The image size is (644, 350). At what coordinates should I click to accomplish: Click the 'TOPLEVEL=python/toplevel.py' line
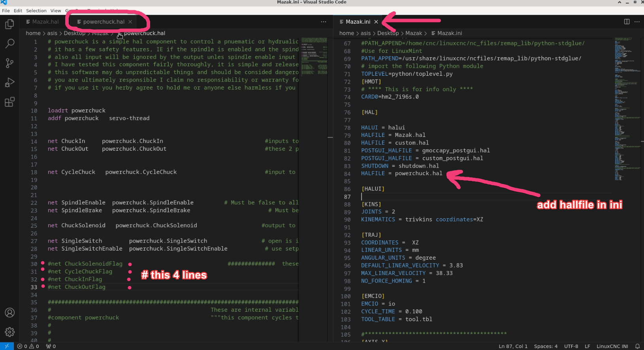(x=407, y=74)
